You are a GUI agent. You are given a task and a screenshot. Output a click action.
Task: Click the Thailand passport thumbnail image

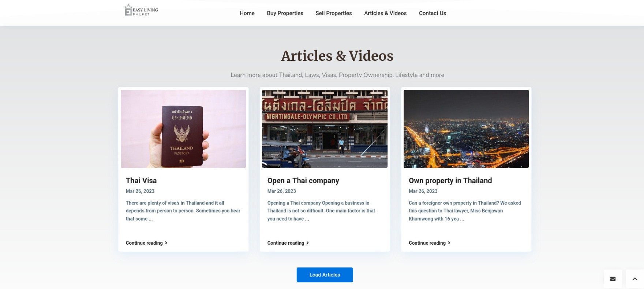[183, 129]
